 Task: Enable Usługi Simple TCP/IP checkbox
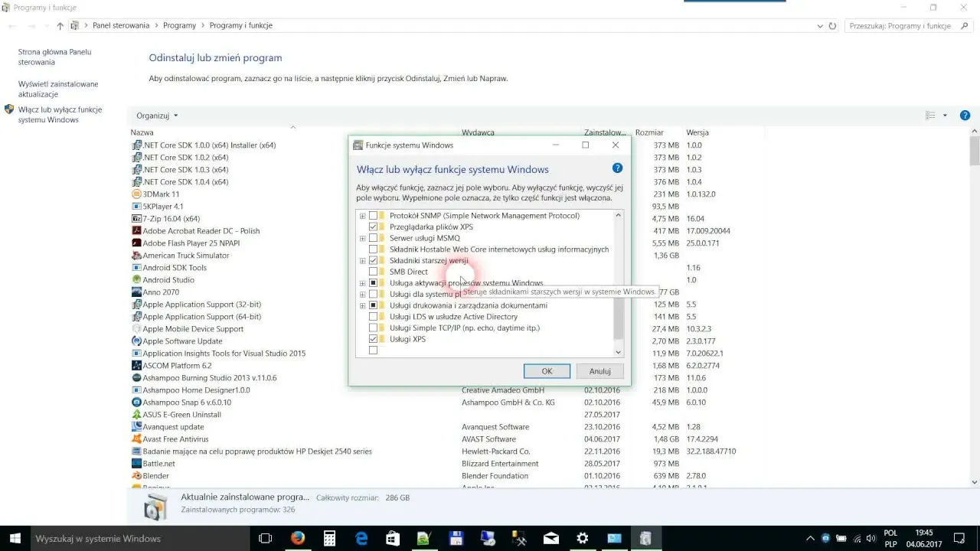(374, 328)
